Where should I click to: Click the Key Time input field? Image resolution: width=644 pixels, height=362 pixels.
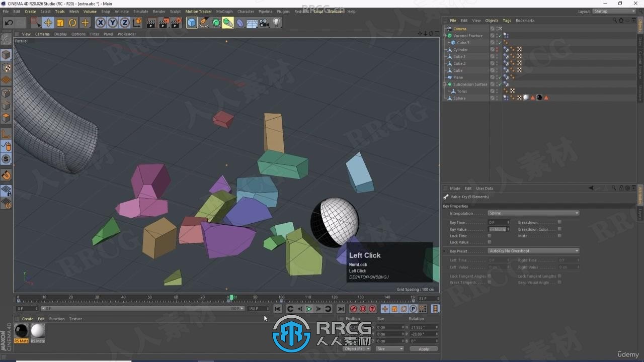[x=499, y=222]
